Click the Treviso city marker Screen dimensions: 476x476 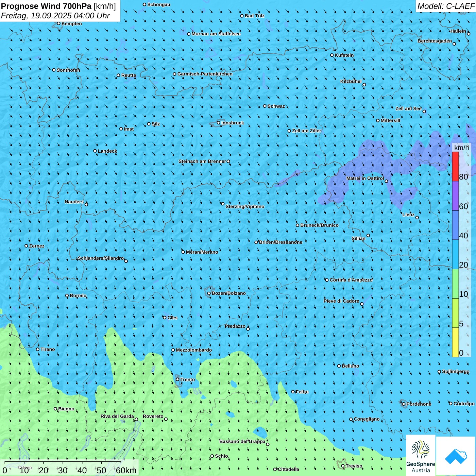tap(343, 466)
